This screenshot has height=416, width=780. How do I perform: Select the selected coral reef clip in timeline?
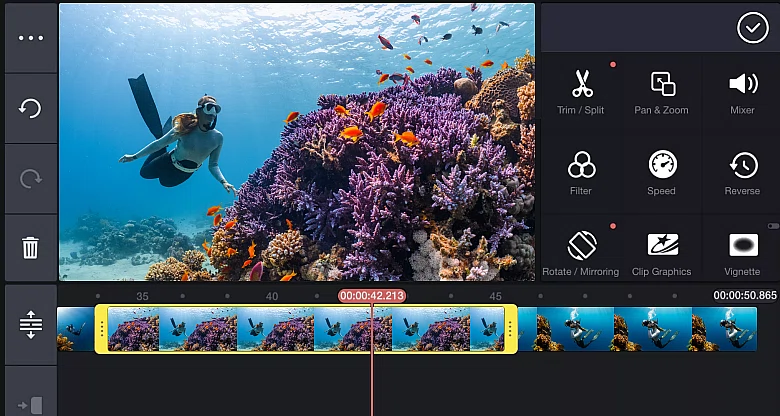[306, 329]
